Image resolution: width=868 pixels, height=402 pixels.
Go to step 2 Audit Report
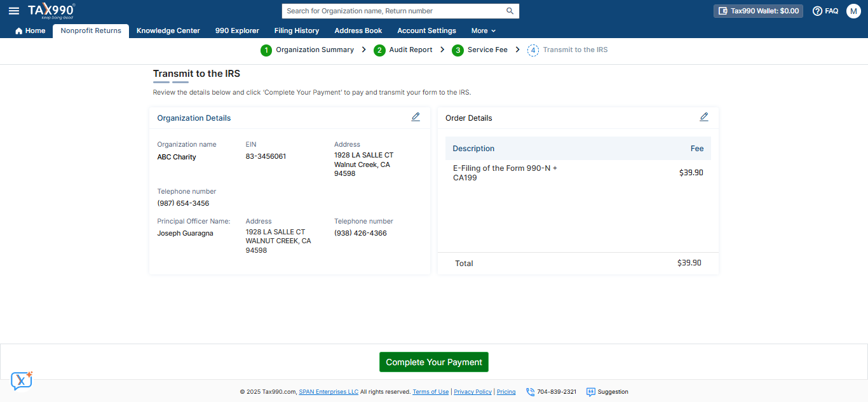[x=403, y=50]
